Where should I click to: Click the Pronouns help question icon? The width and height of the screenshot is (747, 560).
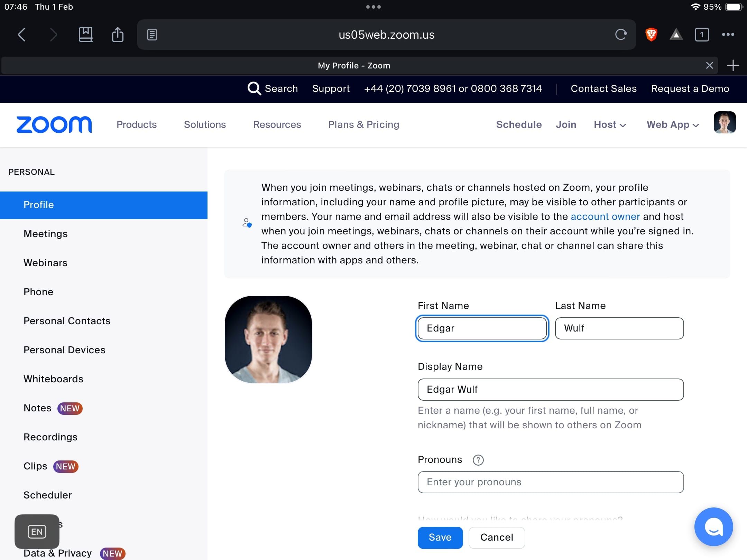pyautogui.click(x=478, y=460)
